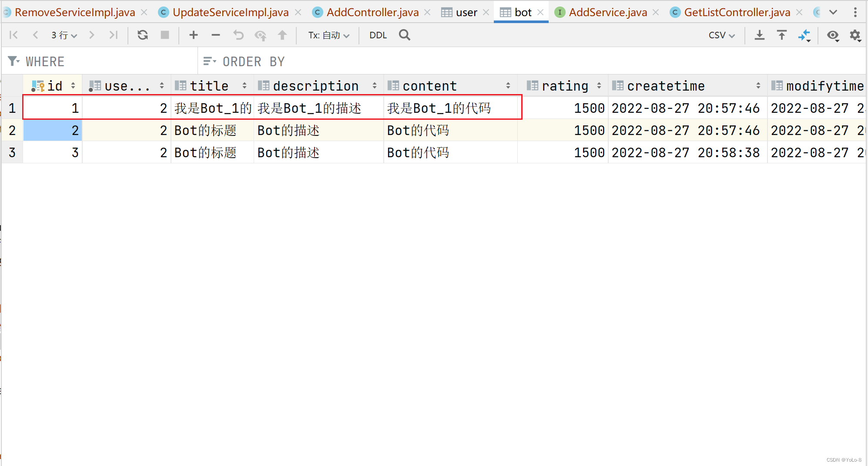Viewport: 868px width, 466px height.
Task: Select row number 1 header
Action: (12, 108)
